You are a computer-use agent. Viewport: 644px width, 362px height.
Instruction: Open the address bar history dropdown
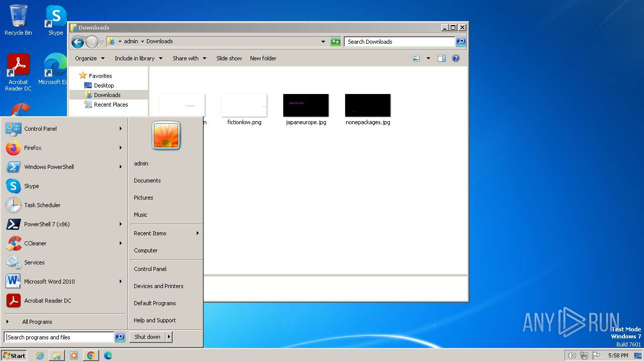[323, 42]
